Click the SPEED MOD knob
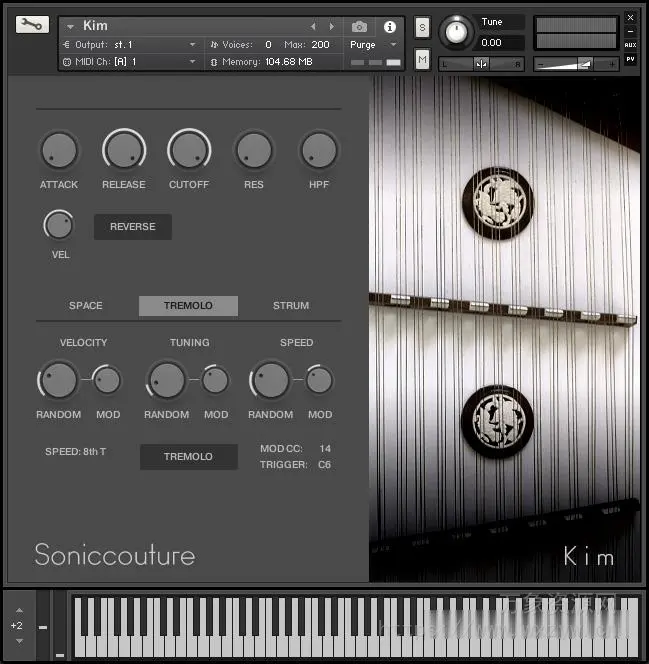 pyautogui.click(x=319, y=380)
